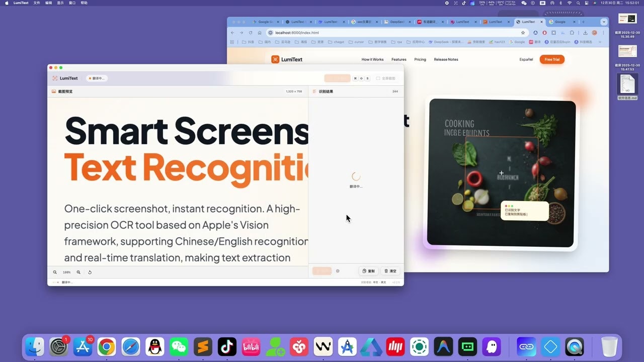Open bilibili from the Dock

251,346
